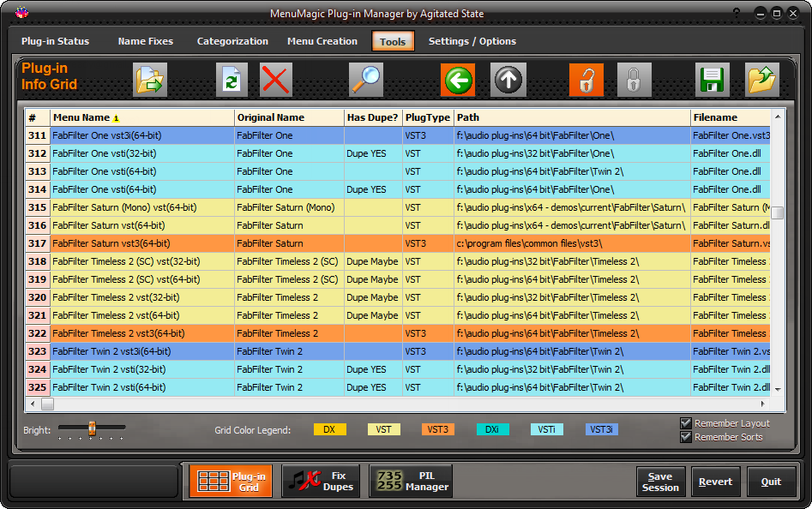Click the DXi teal legend swatch
Image resolution: width=812 pixels, height=509 pixels.
[492, 429]
